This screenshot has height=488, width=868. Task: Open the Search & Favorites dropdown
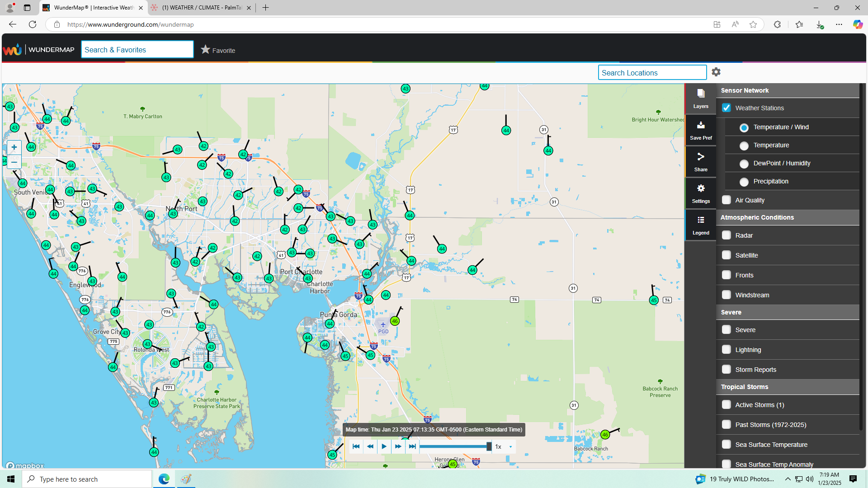tap(137, 50)
